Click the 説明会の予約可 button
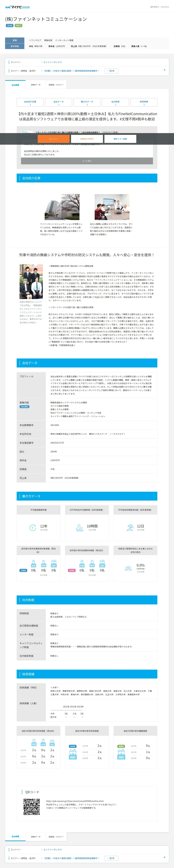The height and width of the screenshot is (868, 174). point(87,139)
